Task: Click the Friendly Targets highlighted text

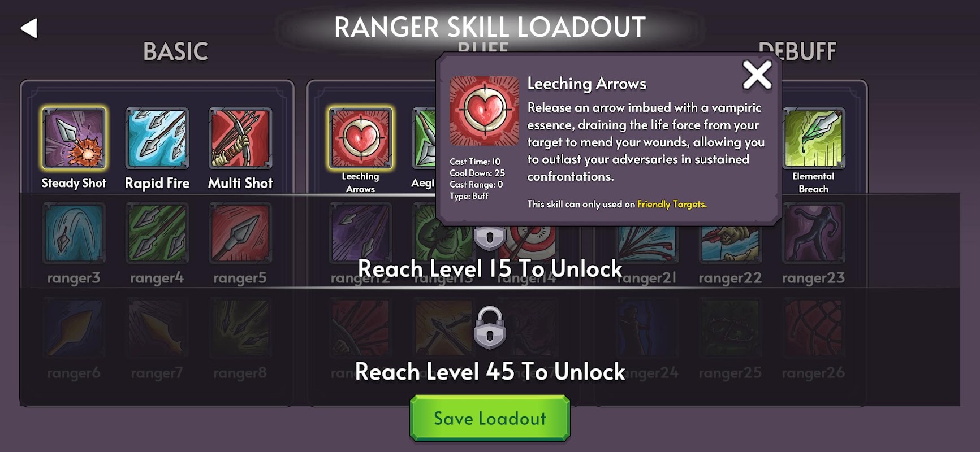Action: point(672,204)
